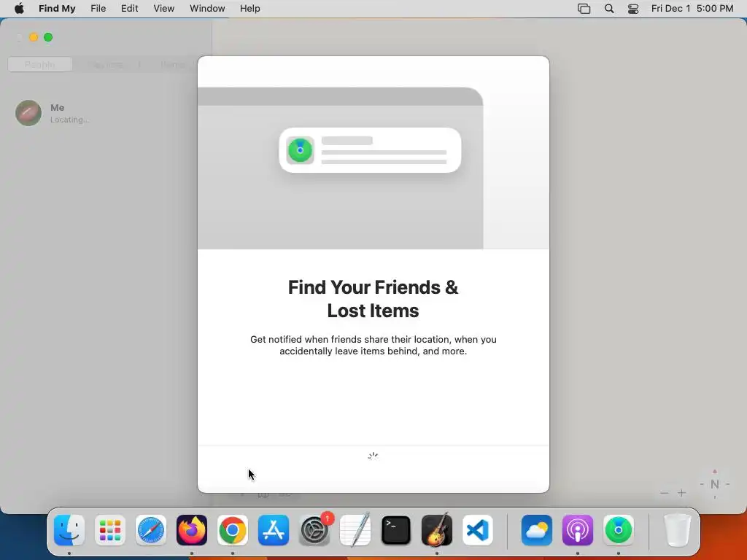
Task: Click the Me avatar picture
Action: pyautogui.click(x=28, y=113)
